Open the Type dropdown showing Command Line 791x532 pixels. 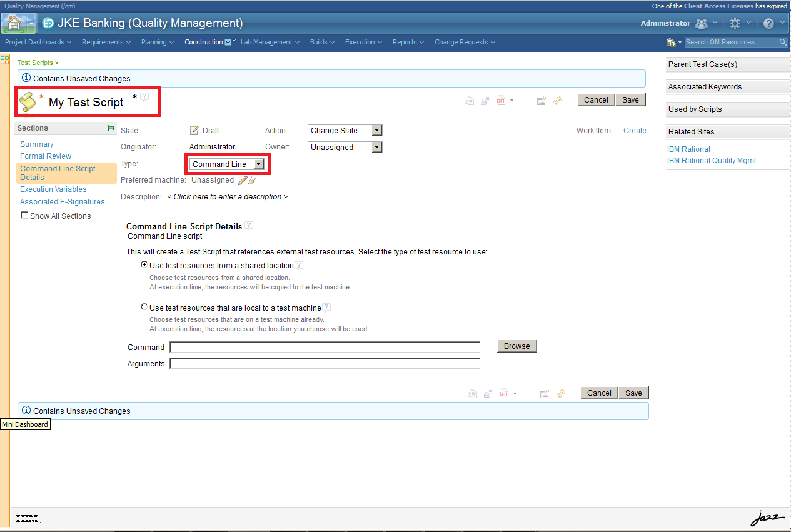pyautogui.click(x=227, y=163)
